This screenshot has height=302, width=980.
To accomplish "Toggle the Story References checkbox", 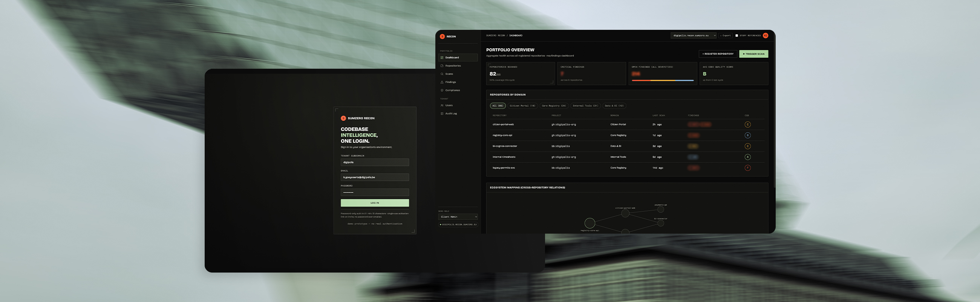I will (737, 35).
